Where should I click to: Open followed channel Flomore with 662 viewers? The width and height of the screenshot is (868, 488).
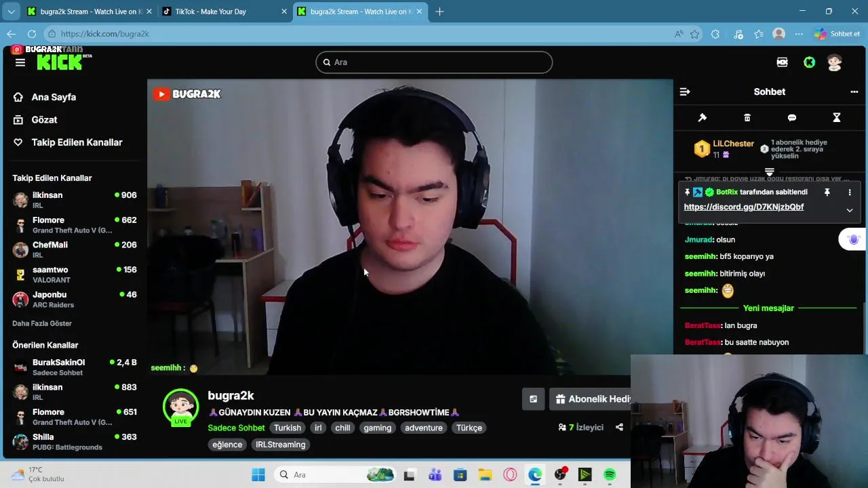pos(75,225)
